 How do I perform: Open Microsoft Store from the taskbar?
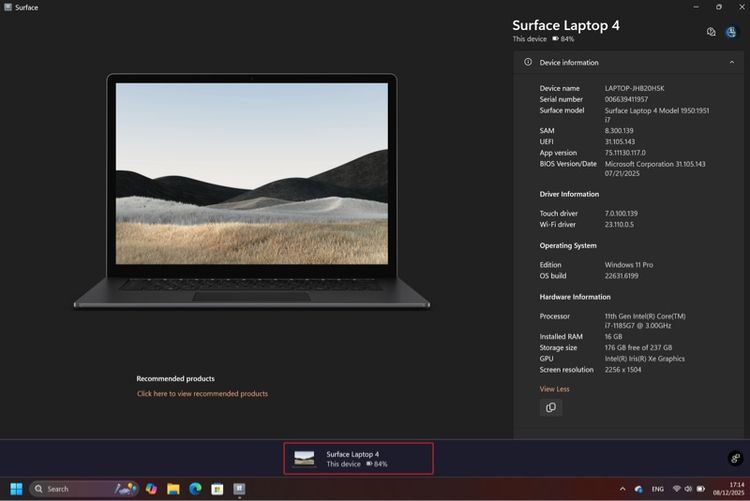coord(217,489)
